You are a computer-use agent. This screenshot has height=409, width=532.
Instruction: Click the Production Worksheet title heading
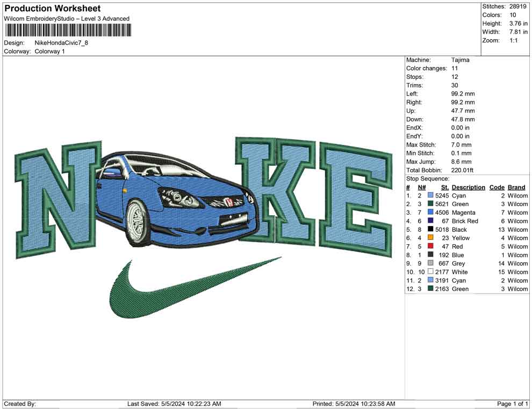53,9
